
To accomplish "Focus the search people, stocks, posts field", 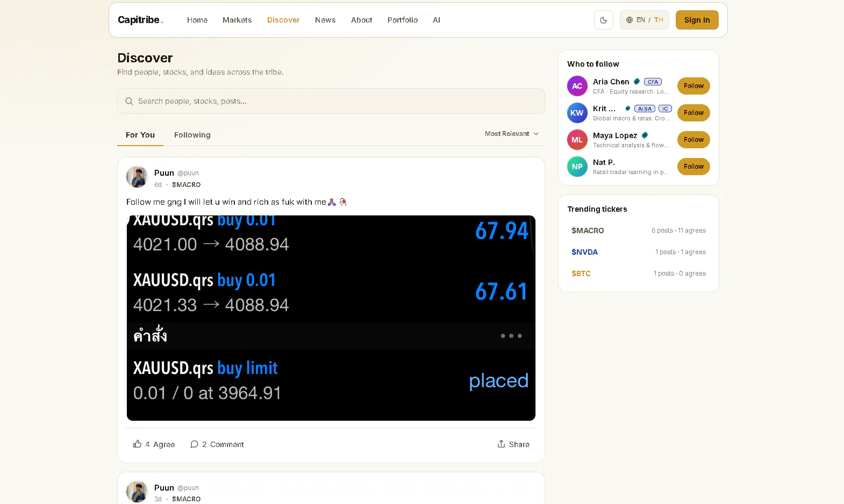I will tap(331, 101).
